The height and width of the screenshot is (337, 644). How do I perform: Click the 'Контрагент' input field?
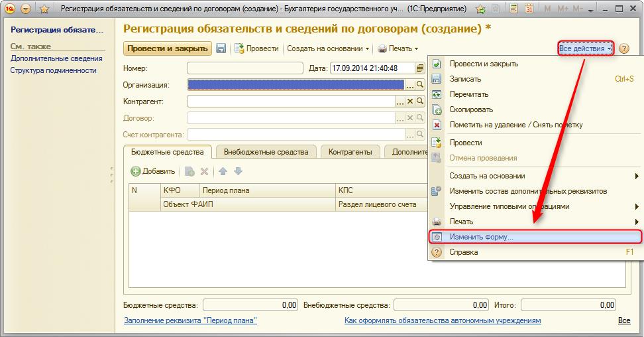(x=292, y=101)
